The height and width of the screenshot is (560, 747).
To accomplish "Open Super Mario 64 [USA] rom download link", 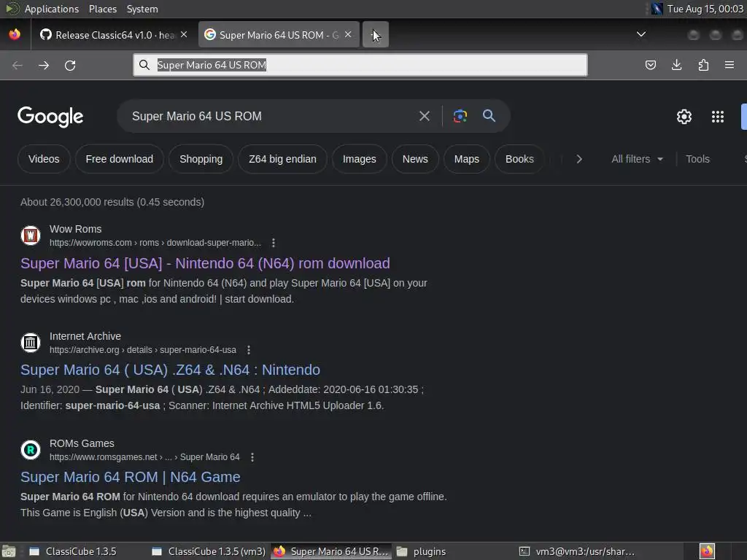I will coord(205,263).
